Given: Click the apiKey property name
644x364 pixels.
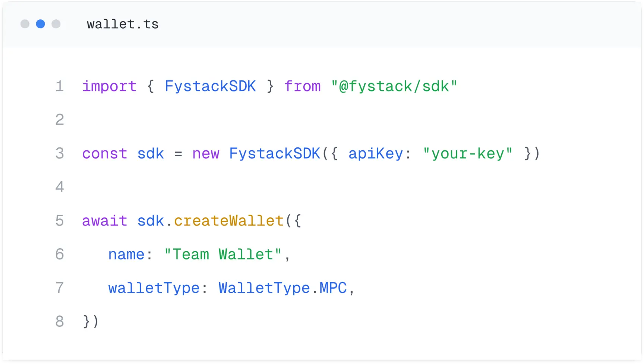Looking at the screenshot, I should pyautogui.click(x=376, y=153).
